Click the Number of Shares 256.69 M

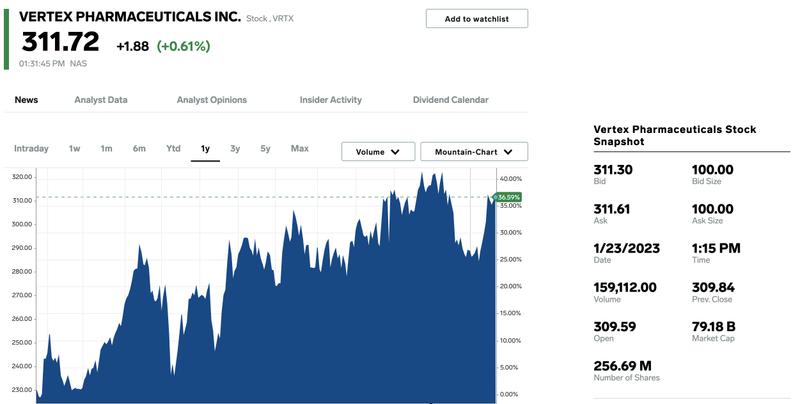(622, 366)
